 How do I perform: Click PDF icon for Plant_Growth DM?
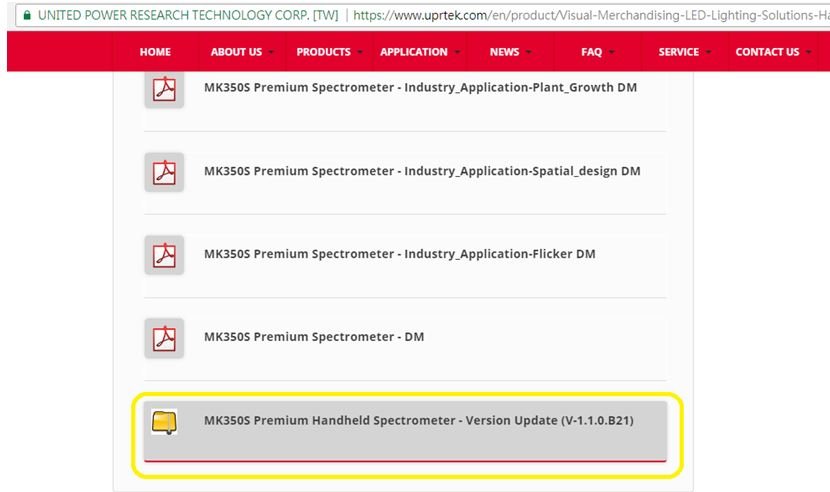tap(164, 89)
